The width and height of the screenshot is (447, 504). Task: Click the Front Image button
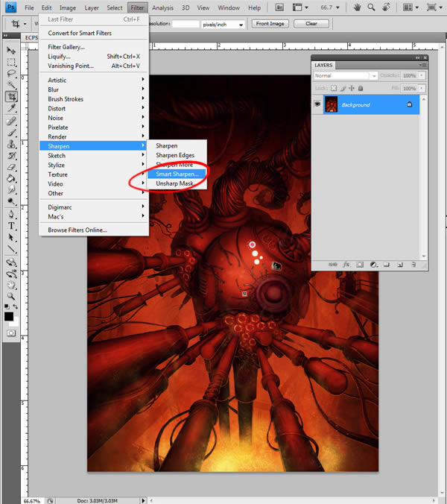(270, 24)
